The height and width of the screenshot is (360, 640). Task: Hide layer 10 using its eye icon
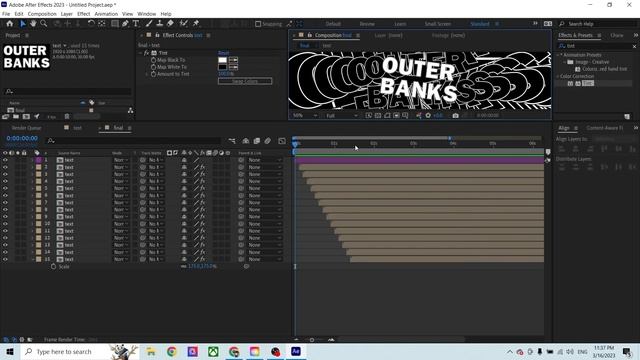tap(5, 224)
